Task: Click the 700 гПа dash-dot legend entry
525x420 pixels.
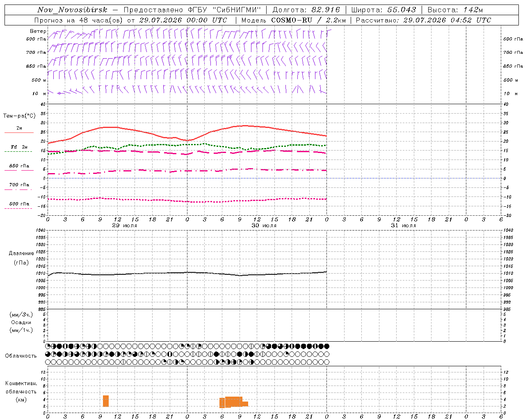Action: pos(19,185)
